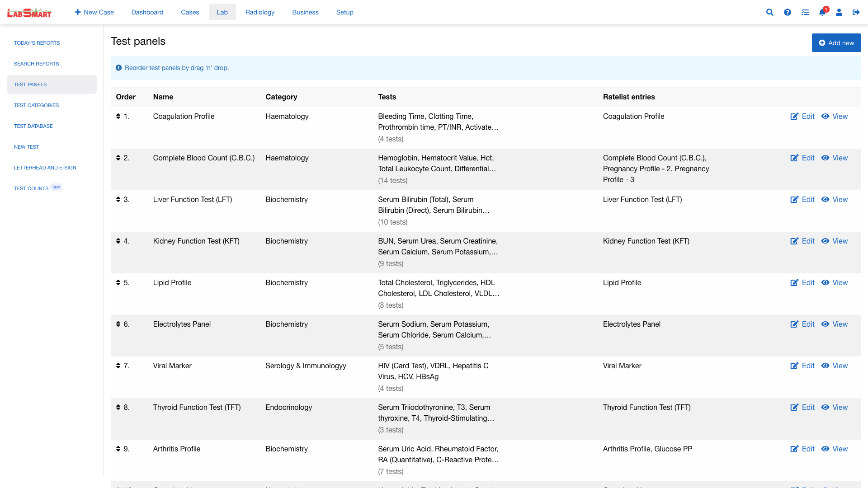Image resolution: width=868 pixels, height=488 pixels.
Task: View the Lipid Profile panel
Action: (835, 283)
